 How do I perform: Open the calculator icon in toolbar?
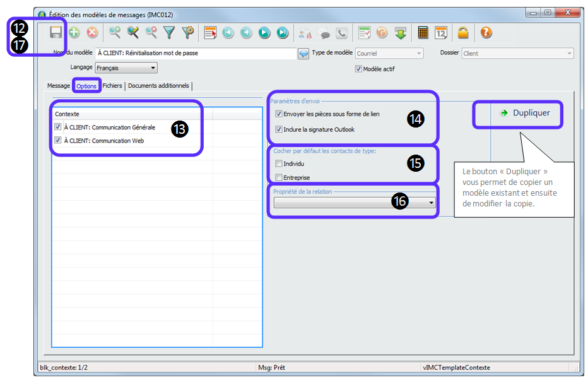click(x=423, y=33)
